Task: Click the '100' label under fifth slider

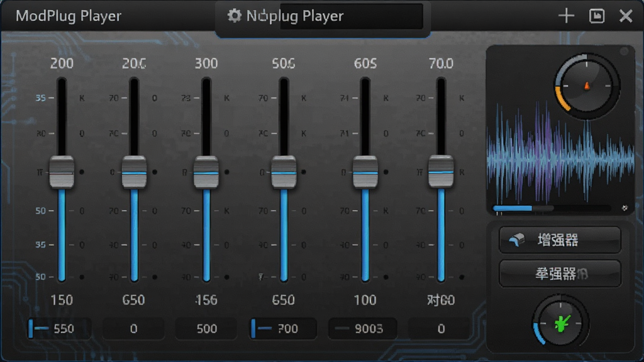Action: tap(365, 300)
